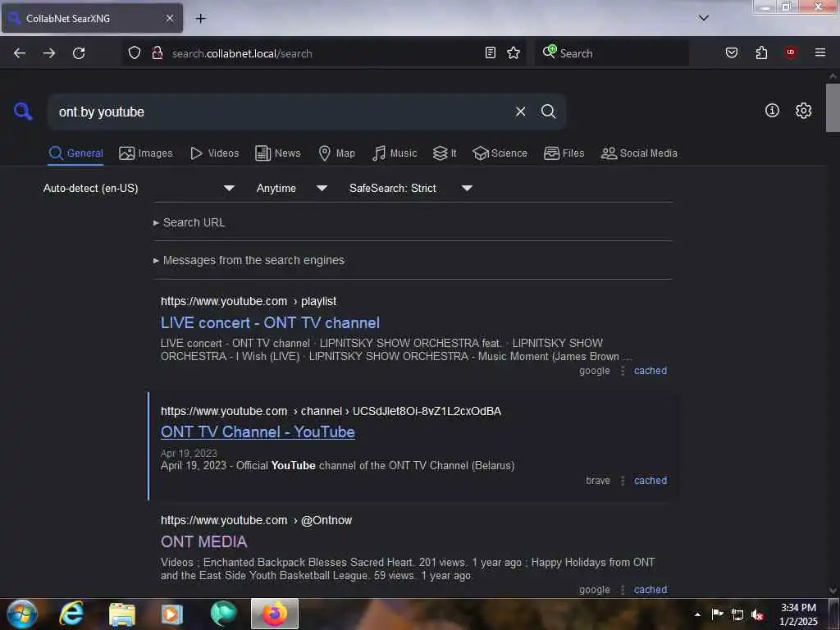840x630 pixels.
Task: Switch to the News category
Action: pyautogui.click(x=277, y=153)
